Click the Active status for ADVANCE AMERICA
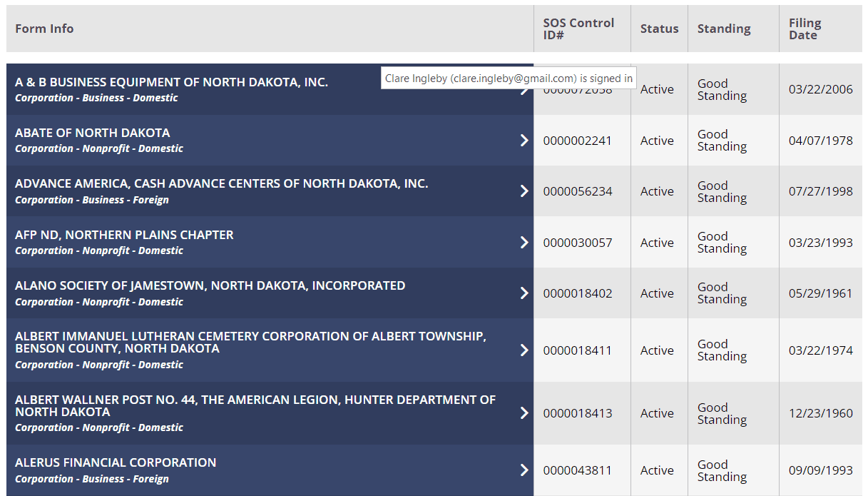The width and height of the screenshot is (868, 496). [656, 191]
